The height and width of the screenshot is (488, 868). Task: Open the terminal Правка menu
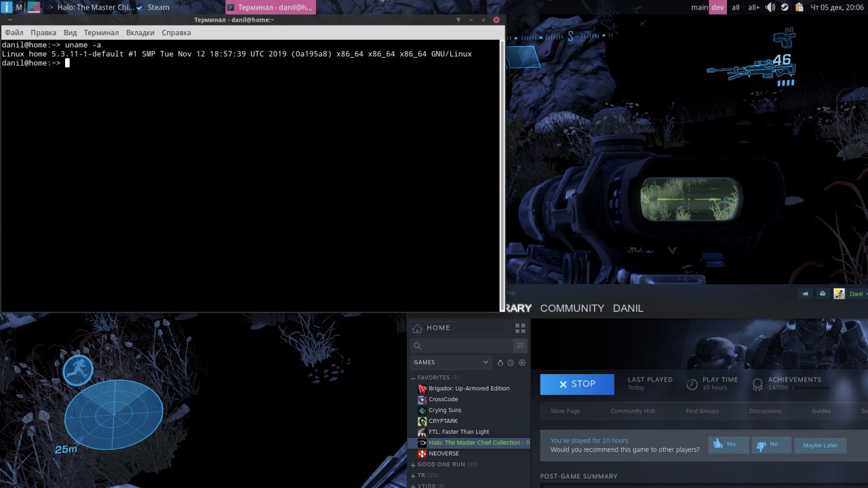click(43, 33)
